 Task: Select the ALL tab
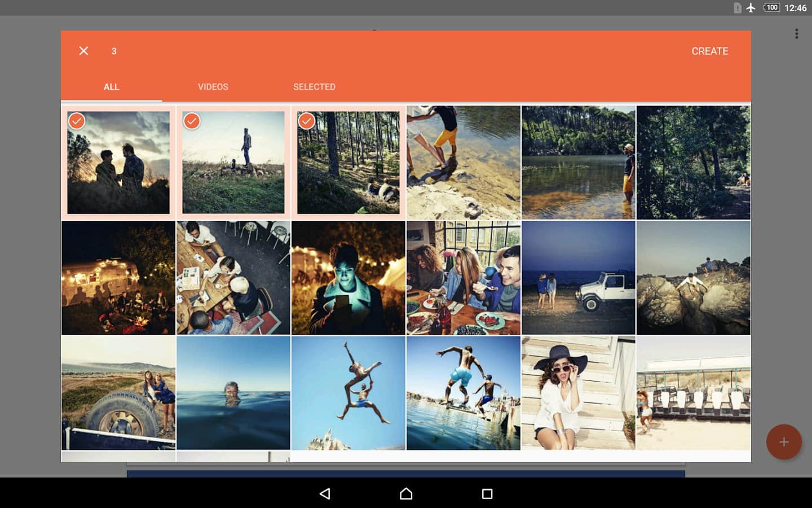111,87
